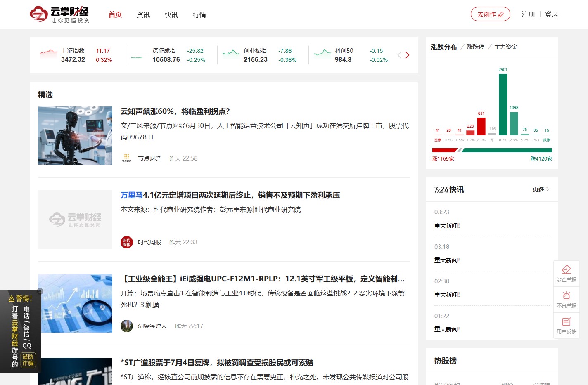Show next indices with right arrow
The image size is (588, 385).
(408, 55)
